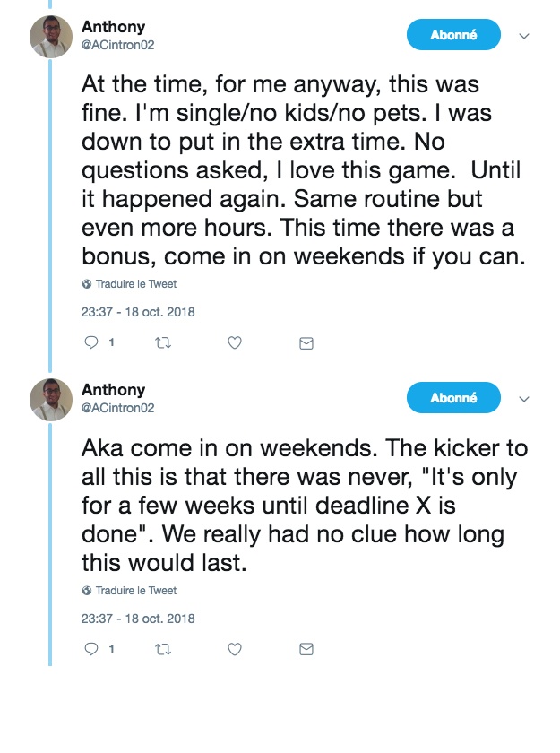Toggle the Abonné button on first tweet
Image resolution: width=560 pixels, height=753 pixels.
453,35
